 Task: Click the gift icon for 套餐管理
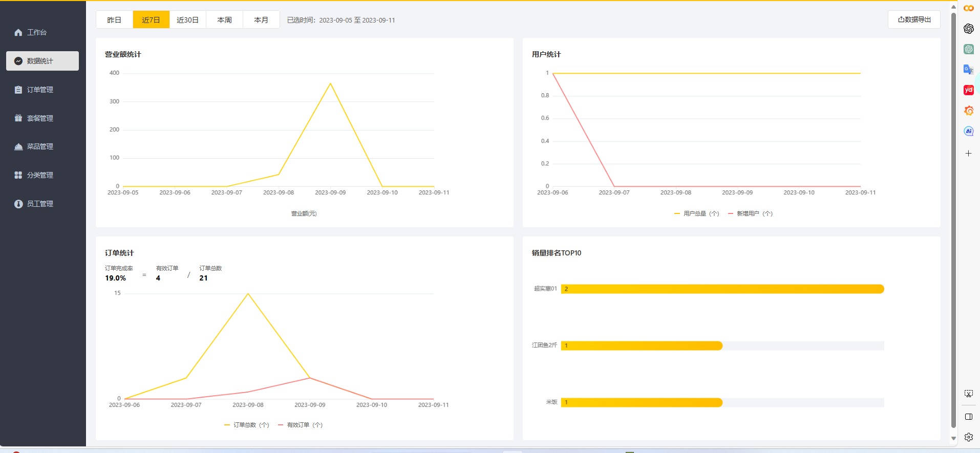coord(18,118)
